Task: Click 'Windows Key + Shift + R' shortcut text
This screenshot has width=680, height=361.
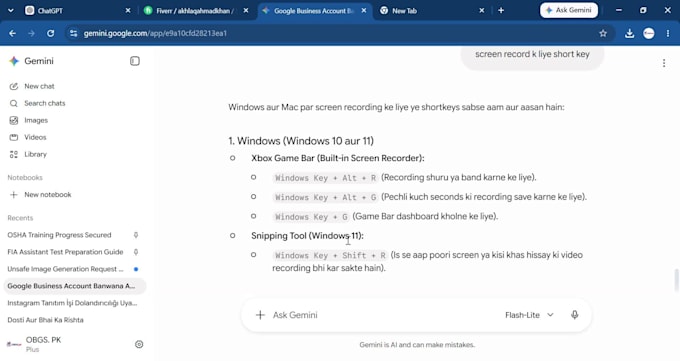Action: pyautogui.click(x=330, y=256)
